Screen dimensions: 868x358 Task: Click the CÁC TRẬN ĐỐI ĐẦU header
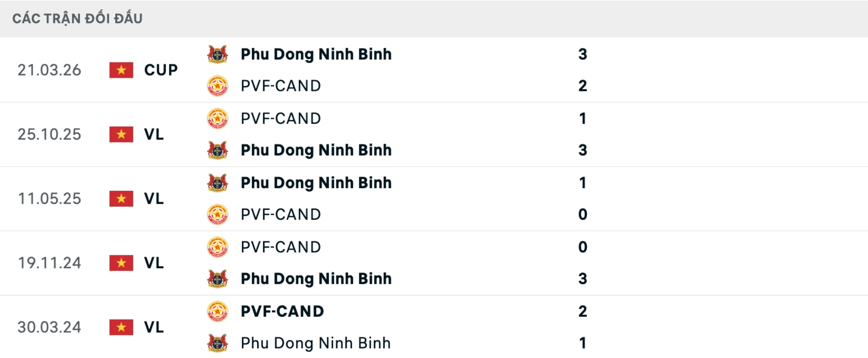click(x=77, y=19)
